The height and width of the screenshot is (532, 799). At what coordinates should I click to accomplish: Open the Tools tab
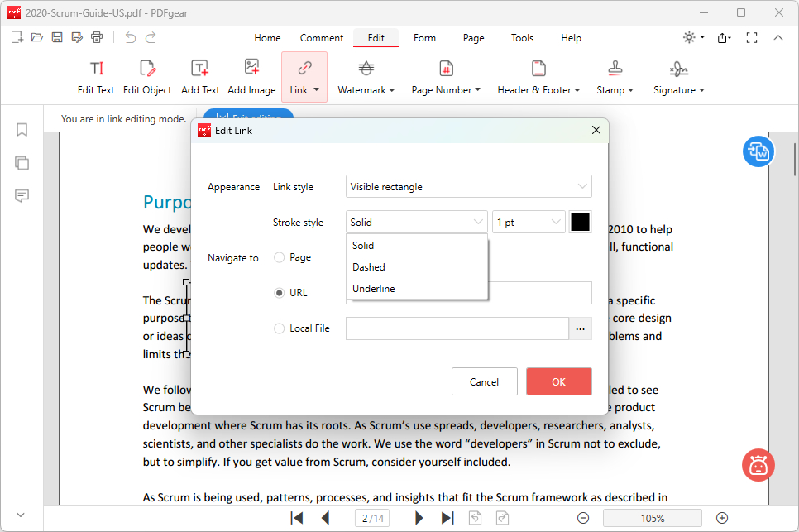pyautogui.click(x=522, y=38)
